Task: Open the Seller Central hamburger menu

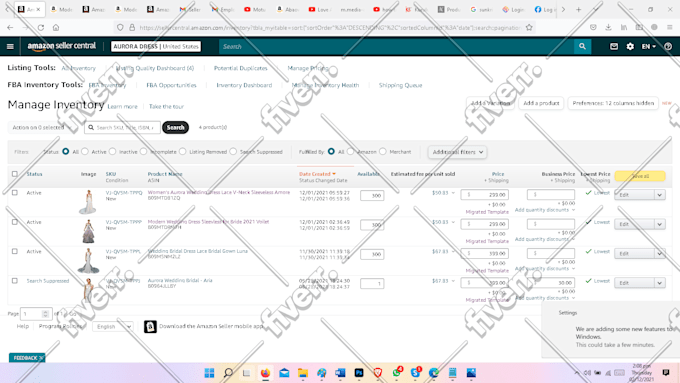Action: point(10,46)
